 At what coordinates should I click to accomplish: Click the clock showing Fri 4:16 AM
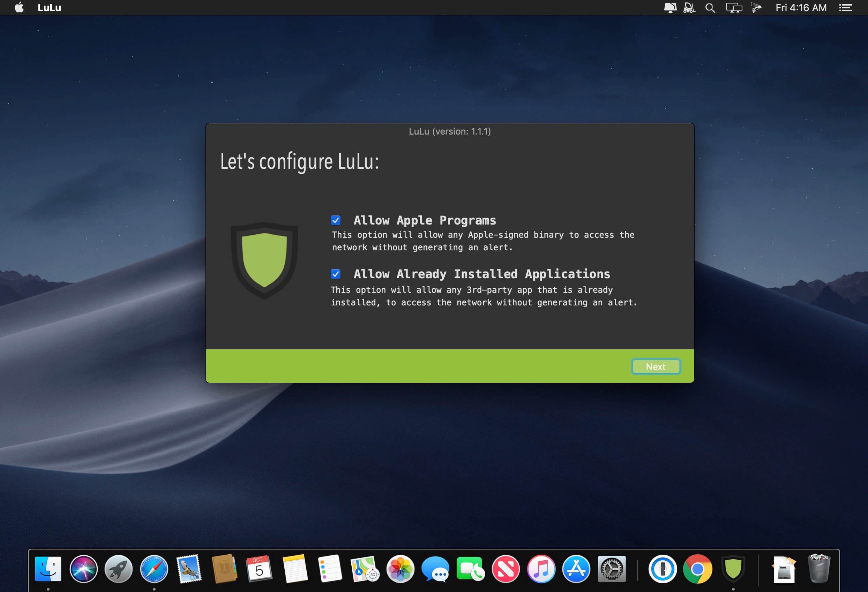(x=801, y=8)
